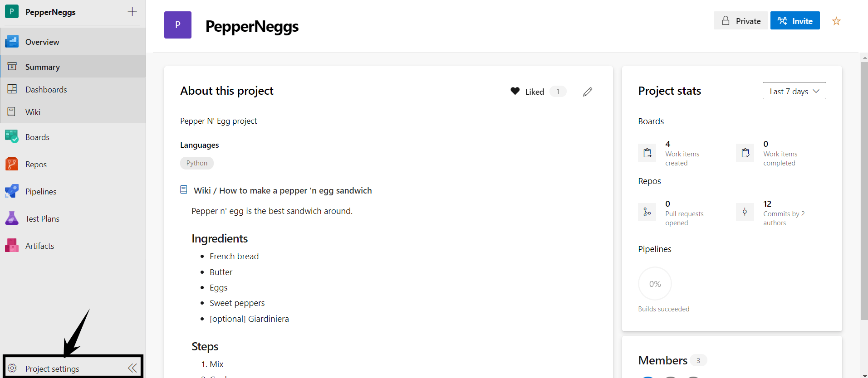Click the "Ingredients" heading
Viewport: 868px width, 378px height.
pyautogui.click(x=220, y=238)
